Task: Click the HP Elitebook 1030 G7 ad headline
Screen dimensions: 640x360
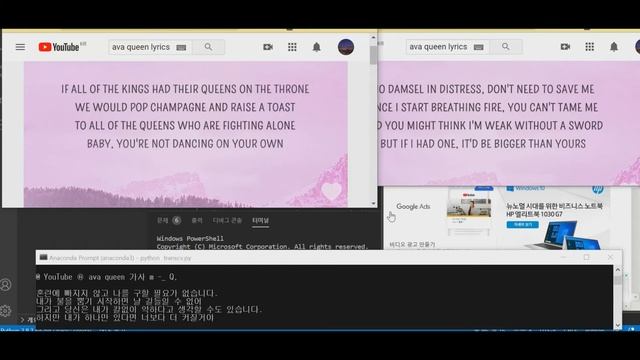Action: point(554,210)
